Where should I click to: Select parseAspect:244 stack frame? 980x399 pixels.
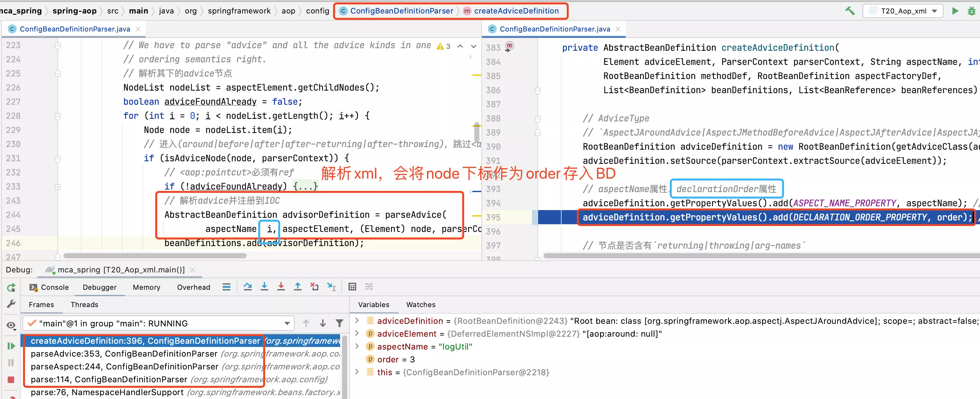tap(181, 366)
